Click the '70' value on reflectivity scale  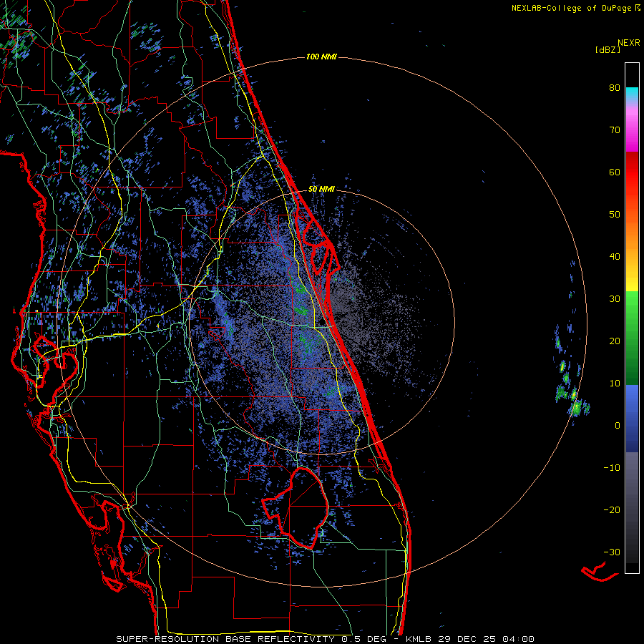pyautogui.click(x=615, y=130)
